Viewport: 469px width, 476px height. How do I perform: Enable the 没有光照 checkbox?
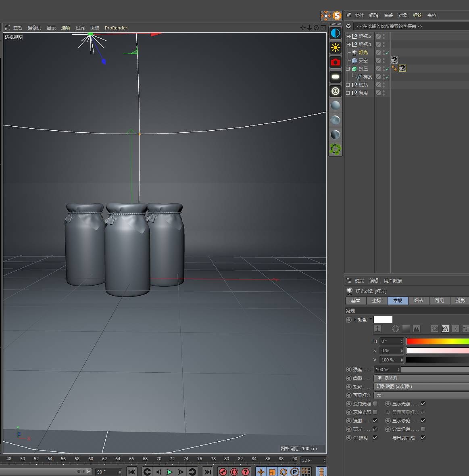375,403
